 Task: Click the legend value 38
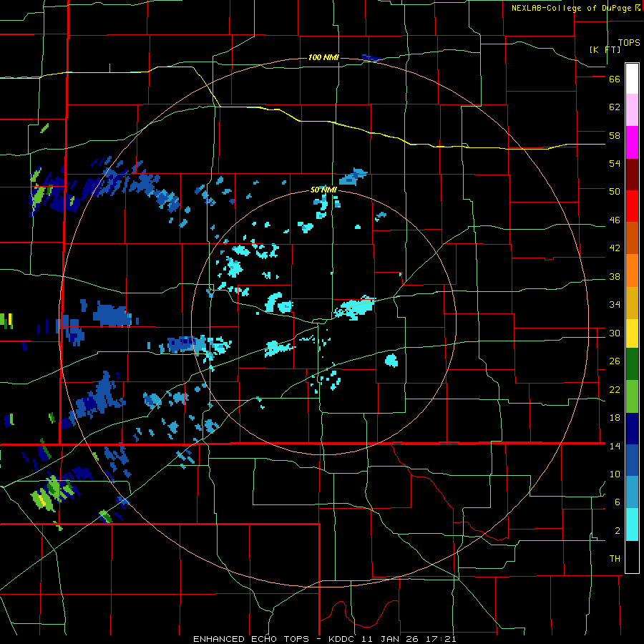pyautogui.click(x=615, y=277)
